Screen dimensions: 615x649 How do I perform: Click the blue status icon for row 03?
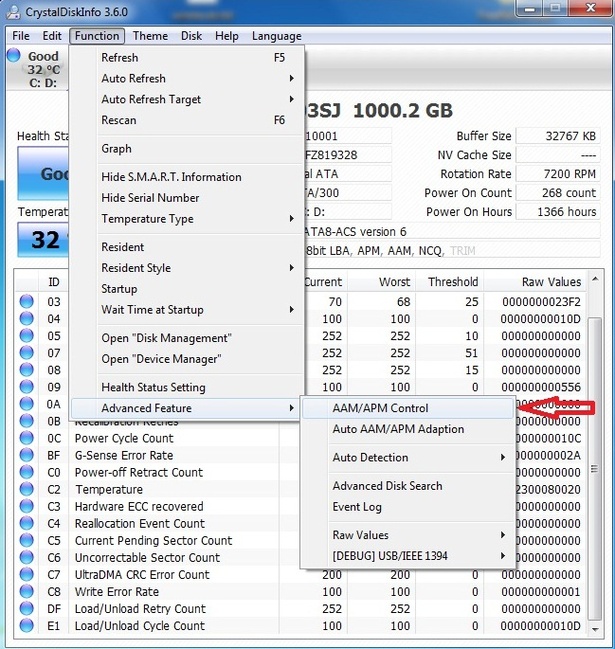26,301
